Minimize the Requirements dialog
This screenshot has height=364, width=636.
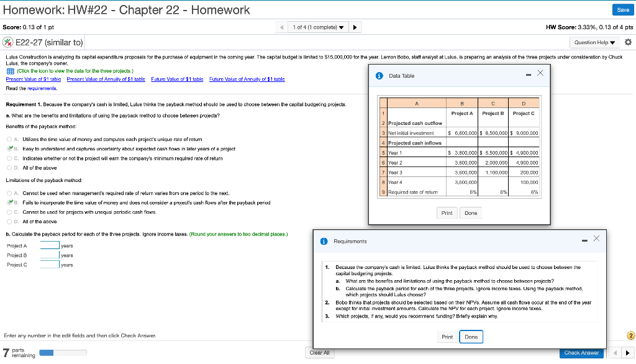tap(584, 240)
